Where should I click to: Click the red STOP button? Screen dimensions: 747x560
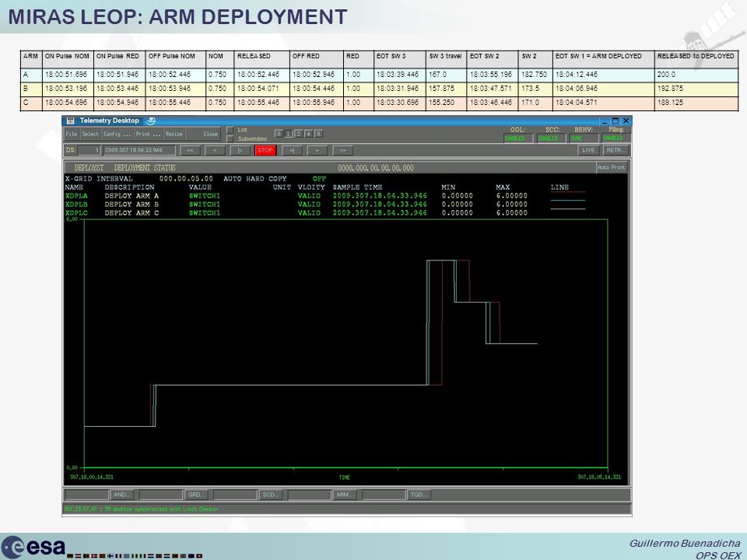(x=265, y=150)
